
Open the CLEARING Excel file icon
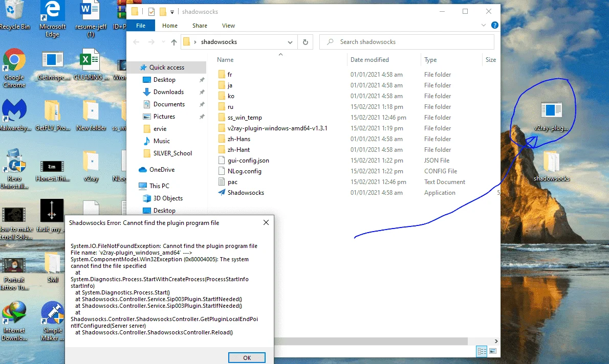[91, 65]
